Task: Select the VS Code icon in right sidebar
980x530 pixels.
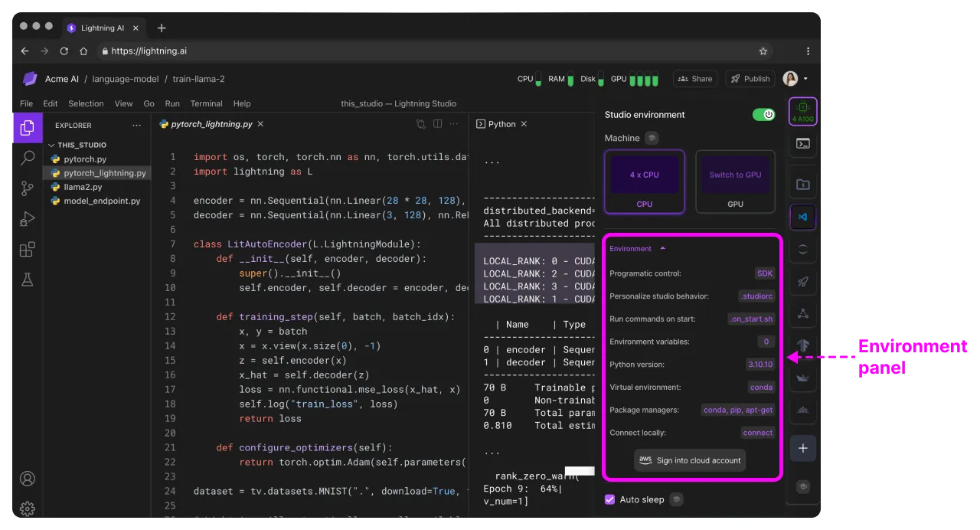Action: (803, 217)
